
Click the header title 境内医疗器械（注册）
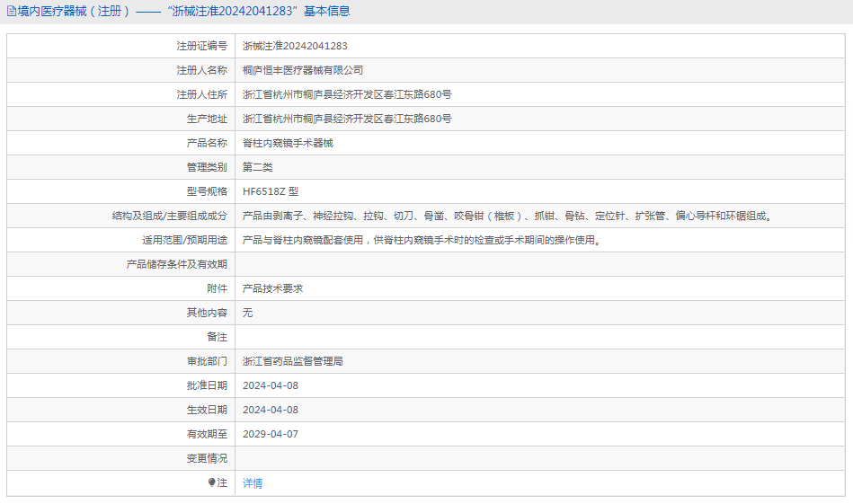click(74, 11)
